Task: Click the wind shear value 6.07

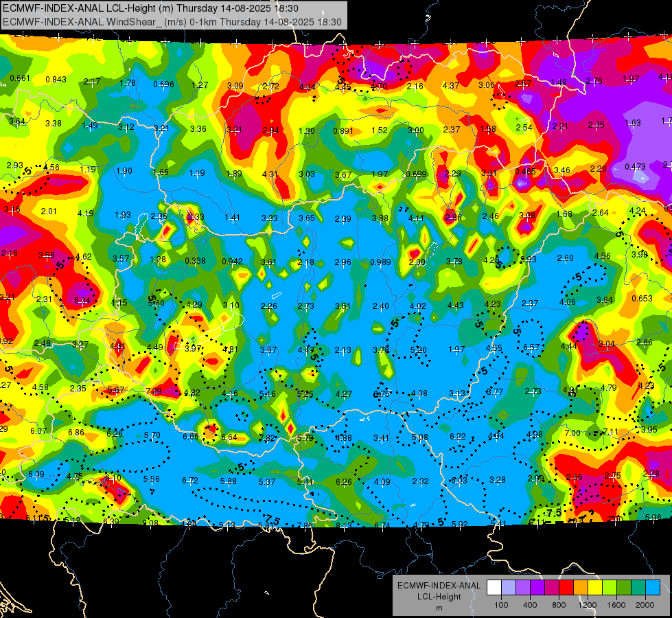Action: (x=38, y=431)
